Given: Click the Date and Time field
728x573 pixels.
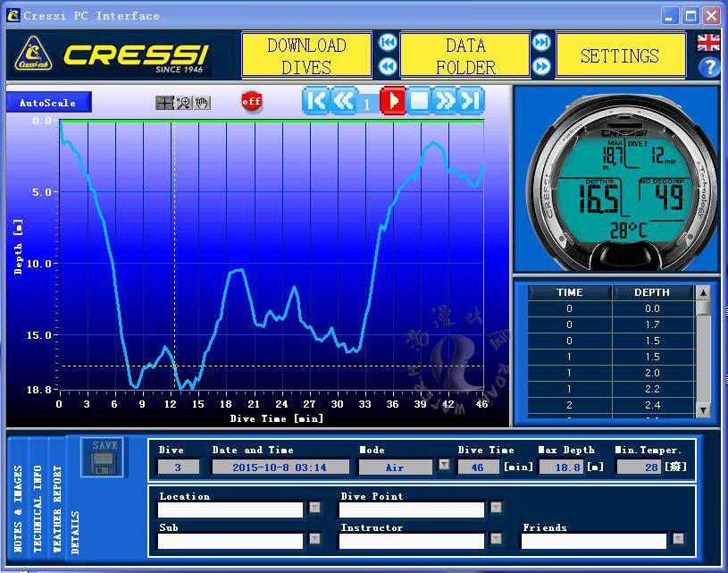Looking at the screenshot, I should click(x=280, y=467).
